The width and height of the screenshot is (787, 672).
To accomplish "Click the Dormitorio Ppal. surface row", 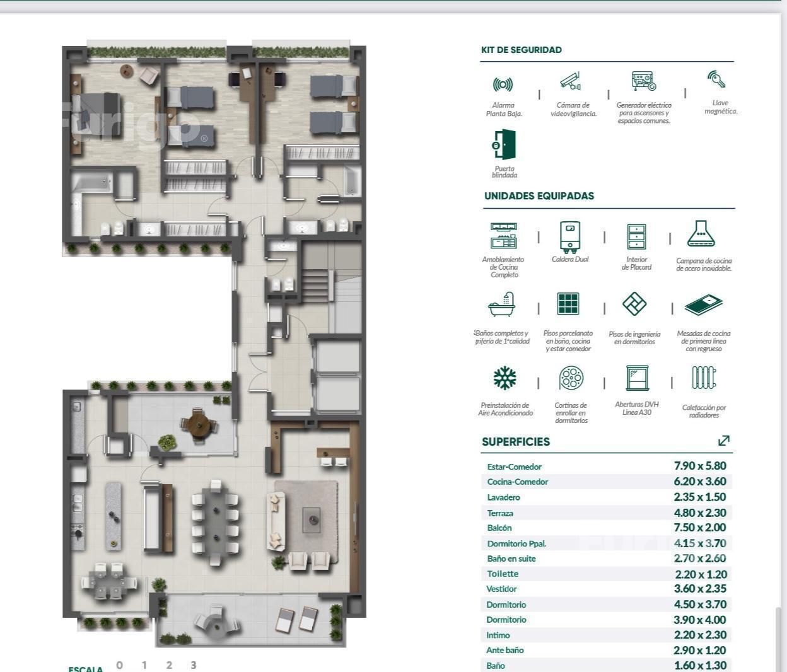I will pos(606,543).
